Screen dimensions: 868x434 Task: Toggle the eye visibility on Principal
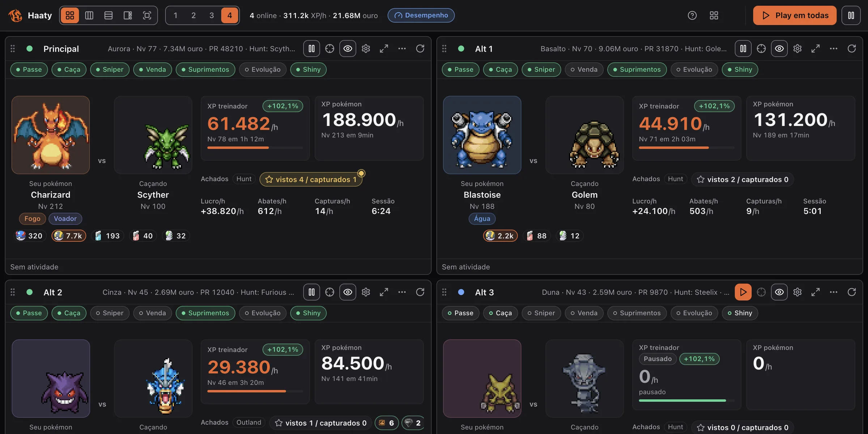348,48
